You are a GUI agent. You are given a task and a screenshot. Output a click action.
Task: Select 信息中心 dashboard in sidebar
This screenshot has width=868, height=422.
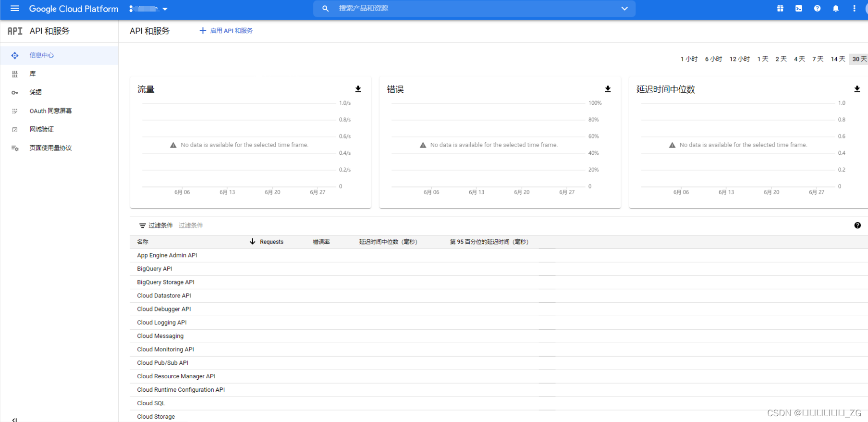click(59, 55)
